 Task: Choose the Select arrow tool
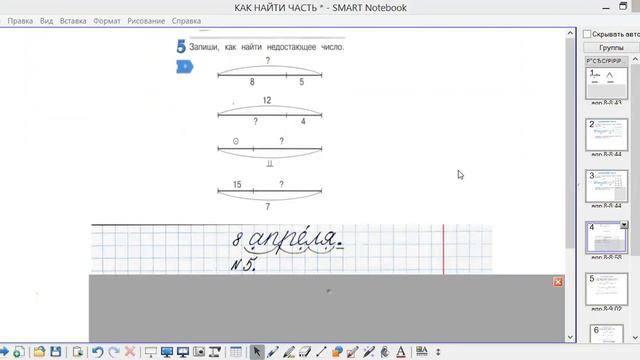tap(257, 351)
